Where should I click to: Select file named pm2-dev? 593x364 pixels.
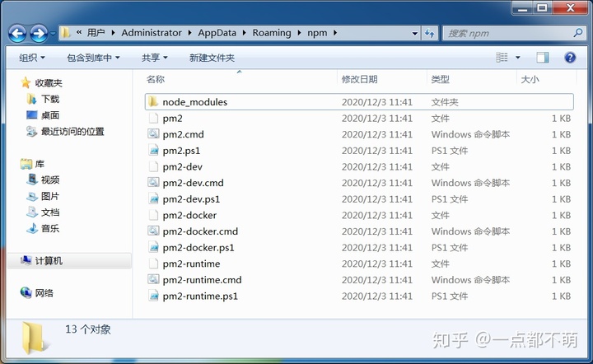click(x=182, y=166)
